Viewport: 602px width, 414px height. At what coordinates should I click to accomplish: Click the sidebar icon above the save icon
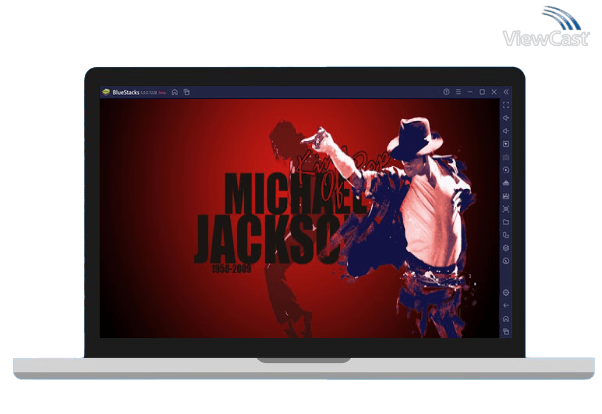[x=506, y=183]
